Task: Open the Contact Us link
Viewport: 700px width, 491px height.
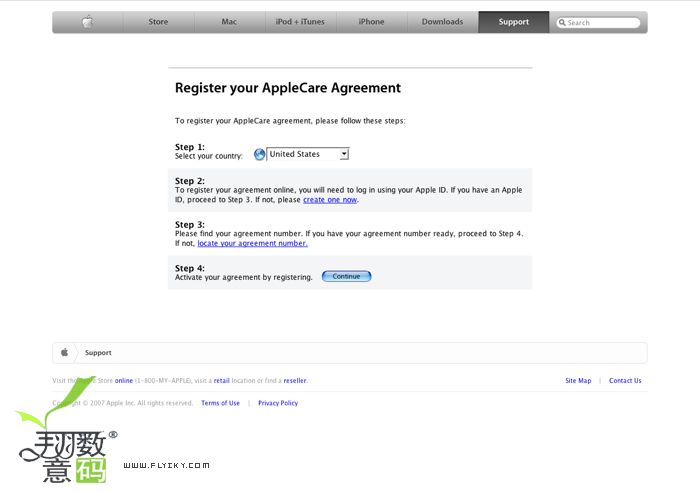Action: [x=625, y=381]
